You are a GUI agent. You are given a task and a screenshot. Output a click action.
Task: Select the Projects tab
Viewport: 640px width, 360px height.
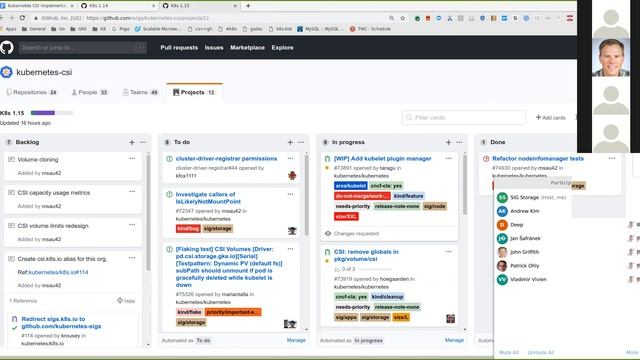coord(194,92)
